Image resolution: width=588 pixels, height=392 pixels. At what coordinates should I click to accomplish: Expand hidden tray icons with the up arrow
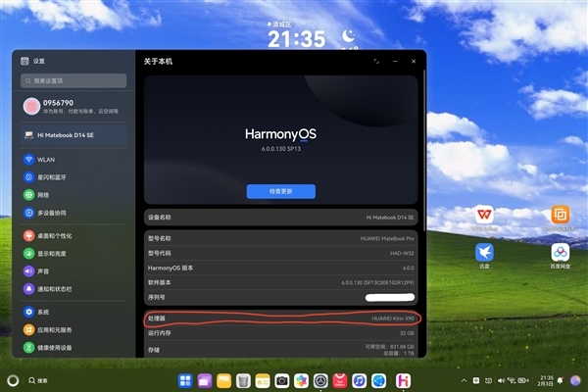(464, 380)
